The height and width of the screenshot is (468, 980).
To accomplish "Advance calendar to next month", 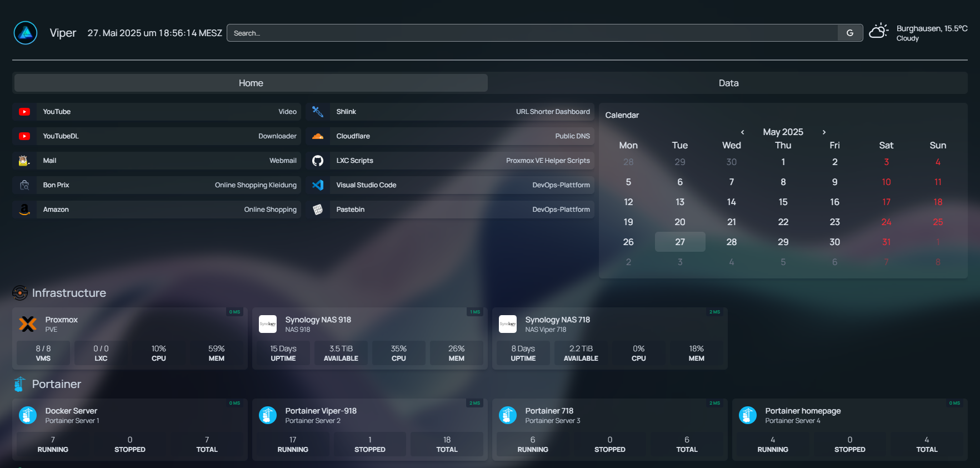I will click(x=824, y=132).
